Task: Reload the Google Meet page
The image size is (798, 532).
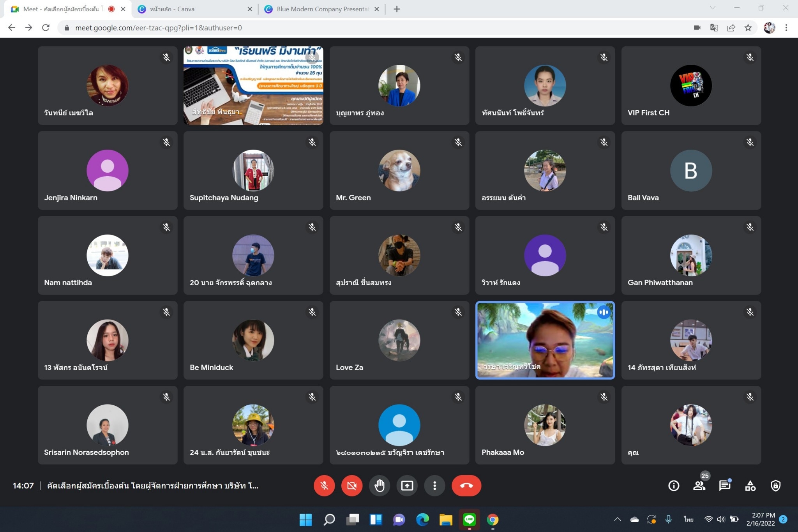Action: [46, 28]
